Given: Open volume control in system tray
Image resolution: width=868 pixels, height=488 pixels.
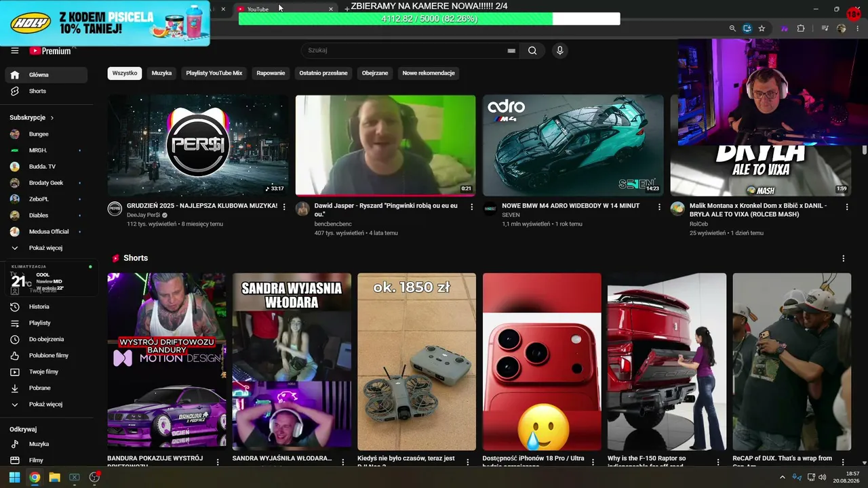Looking at the screenshot, I should tap(823, 477).
